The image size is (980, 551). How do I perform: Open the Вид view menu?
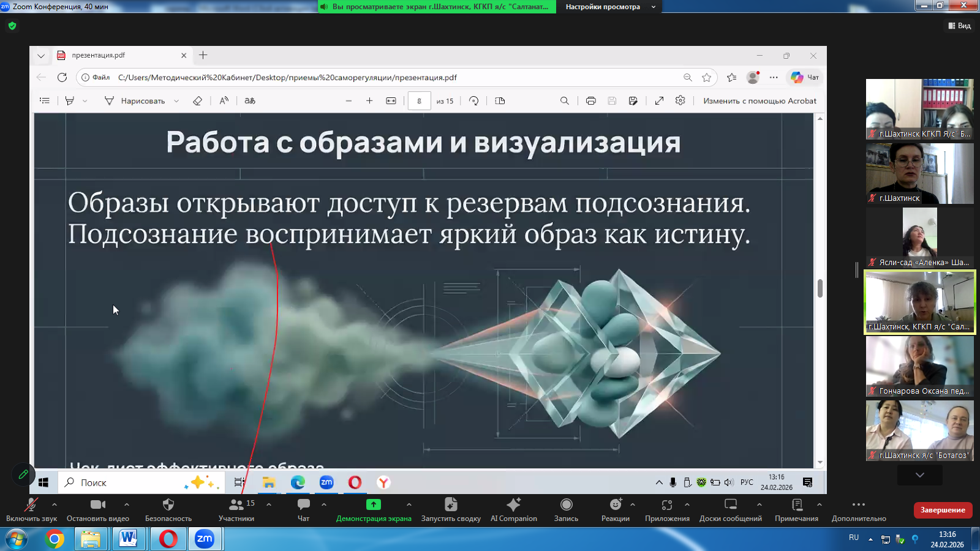pos(960,26)
